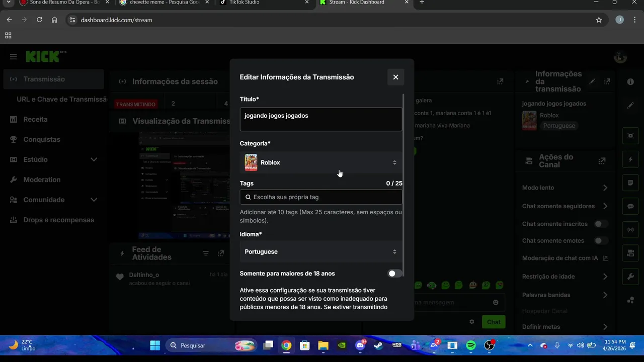This screenshot has width=644, height=362.
Task: Click the Visualização da Transmissão preview thumbnail
Action: coord(185,185)
